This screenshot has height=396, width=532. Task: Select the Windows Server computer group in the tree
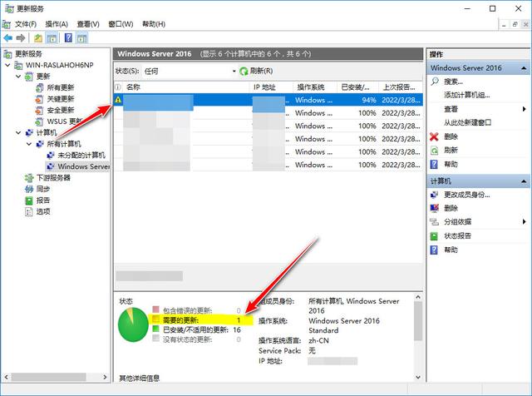point(83,166)
